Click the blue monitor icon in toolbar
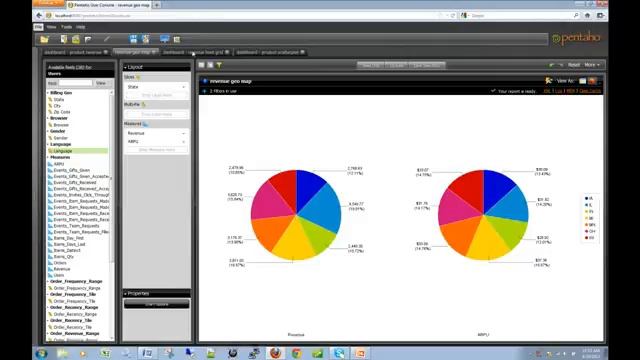Image resolution: width=640 pixels, height=360 pixels. pos(164,39)
